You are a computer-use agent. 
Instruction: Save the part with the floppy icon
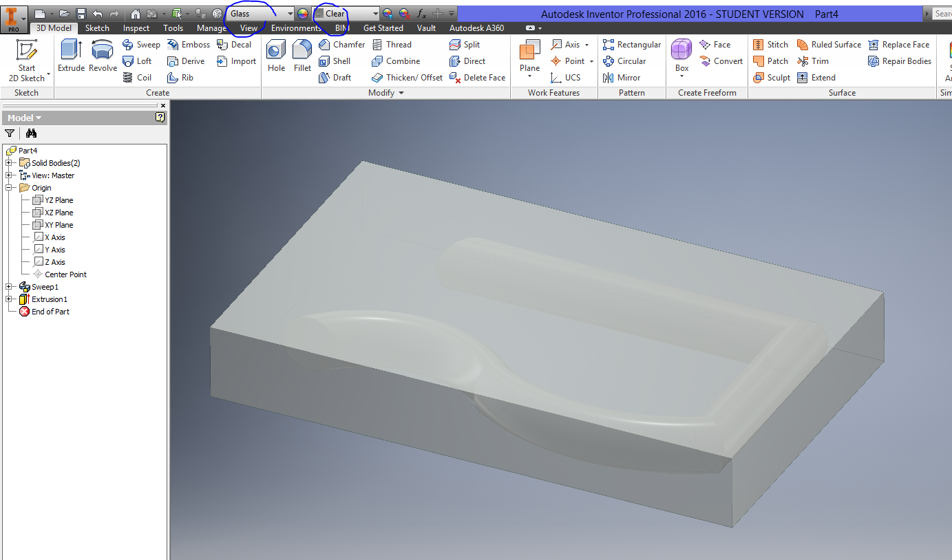coord(81,13)
